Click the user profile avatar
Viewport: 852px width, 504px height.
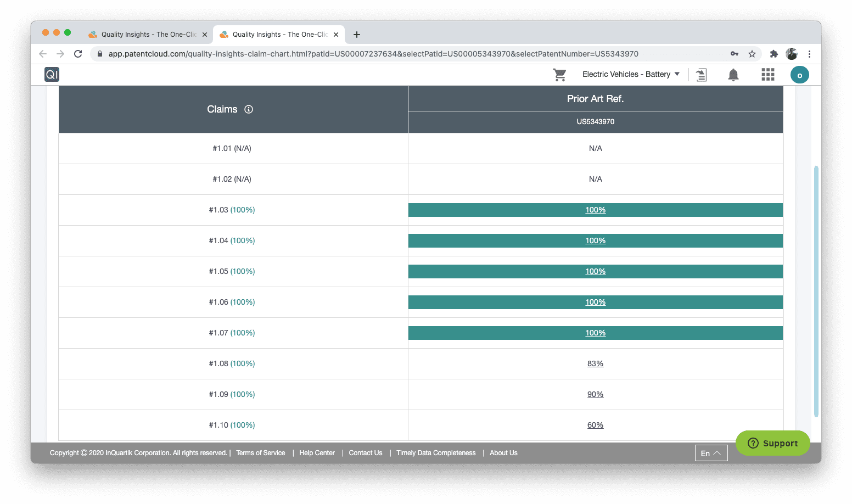(x=799, y=75)
